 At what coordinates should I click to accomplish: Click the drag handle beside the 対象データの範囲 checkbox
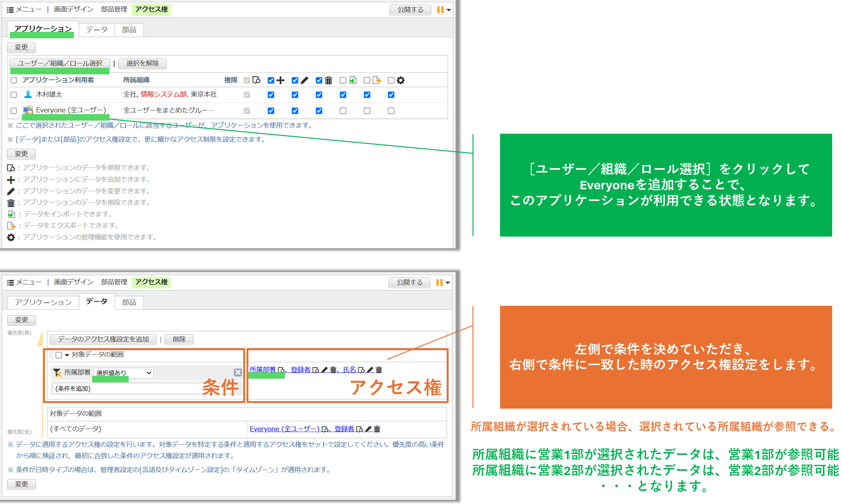pyautogui.click(x=52, y=355)
